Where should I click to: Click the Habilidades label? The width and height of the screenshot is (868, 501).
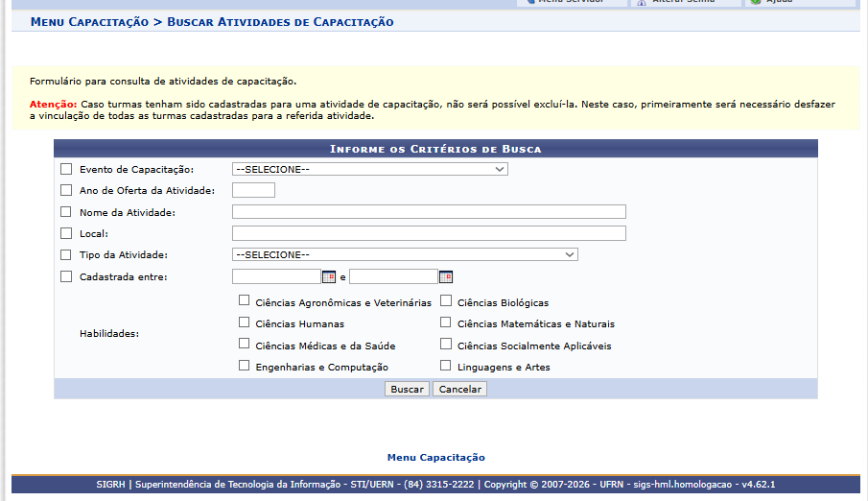coord(109,334)
